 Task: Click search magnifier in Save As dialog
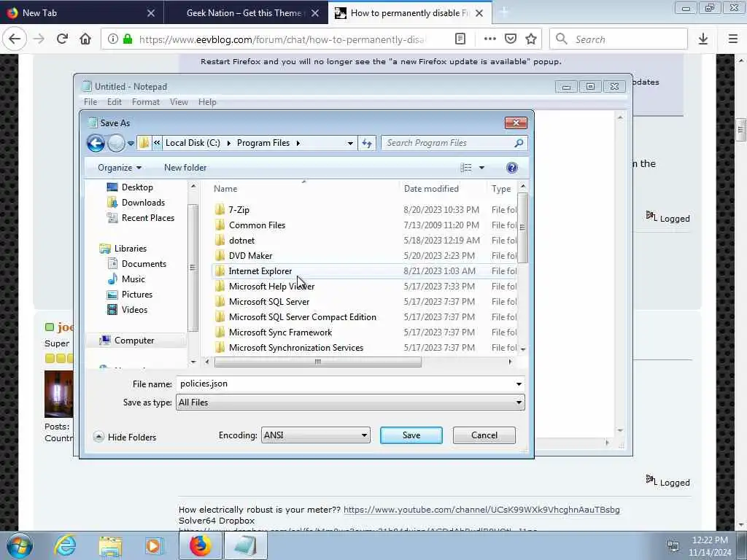pos(519,143)
